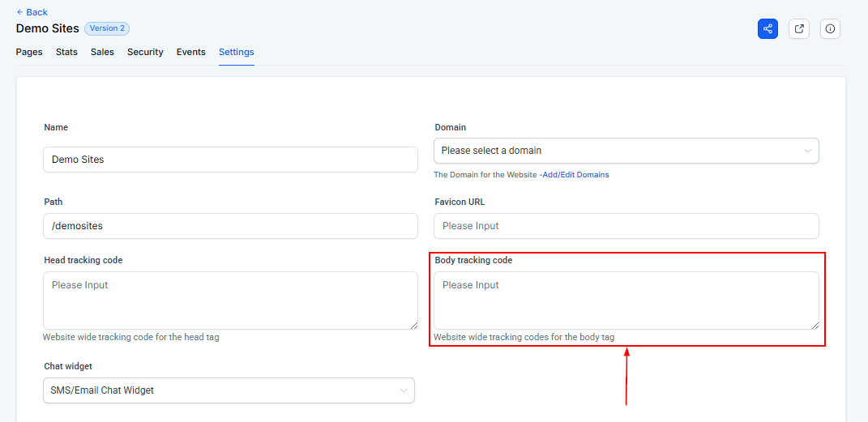
Task: Click the Name input field
Action: (x=230, y=160)
